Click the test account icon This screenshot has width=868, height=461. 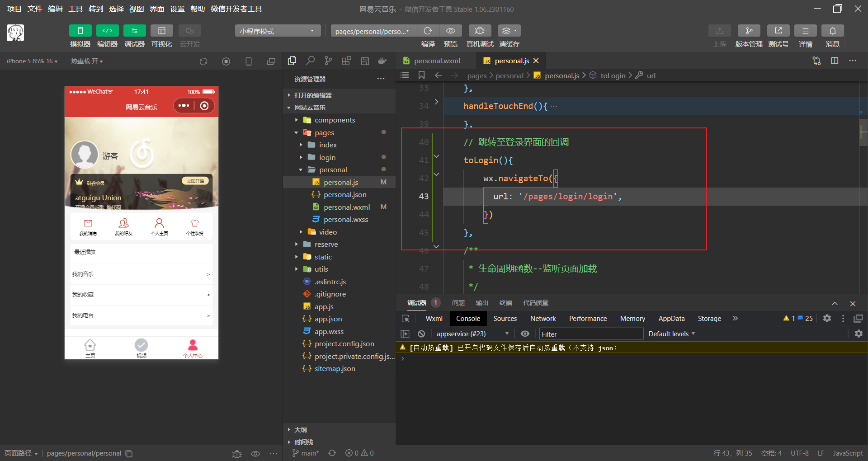(x=778, y=31)
